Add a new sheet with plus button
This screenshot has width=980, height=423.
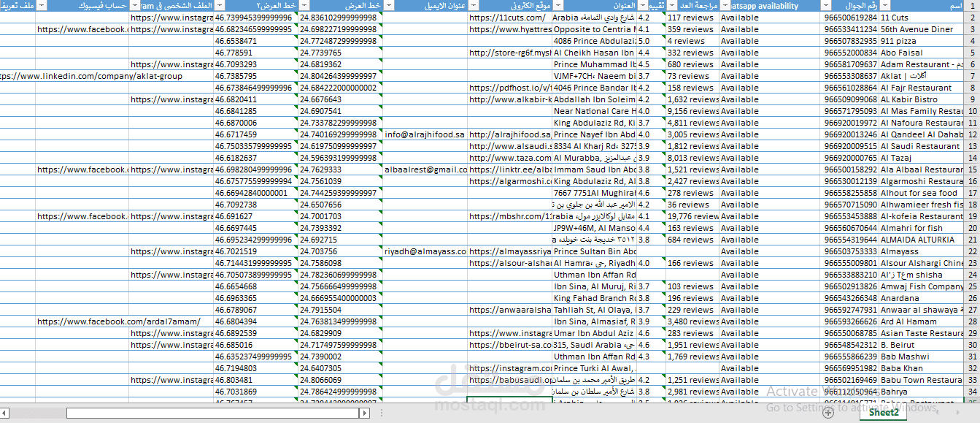(x=827, y=413)
